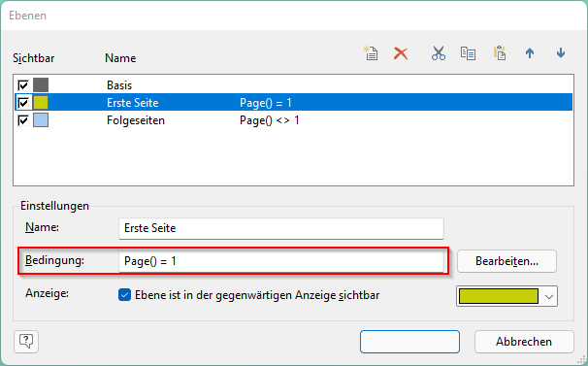Image resolution: width=588 pixels, height=366 pixels.
Task: Copy the selected layer
Action: point(468,53)
